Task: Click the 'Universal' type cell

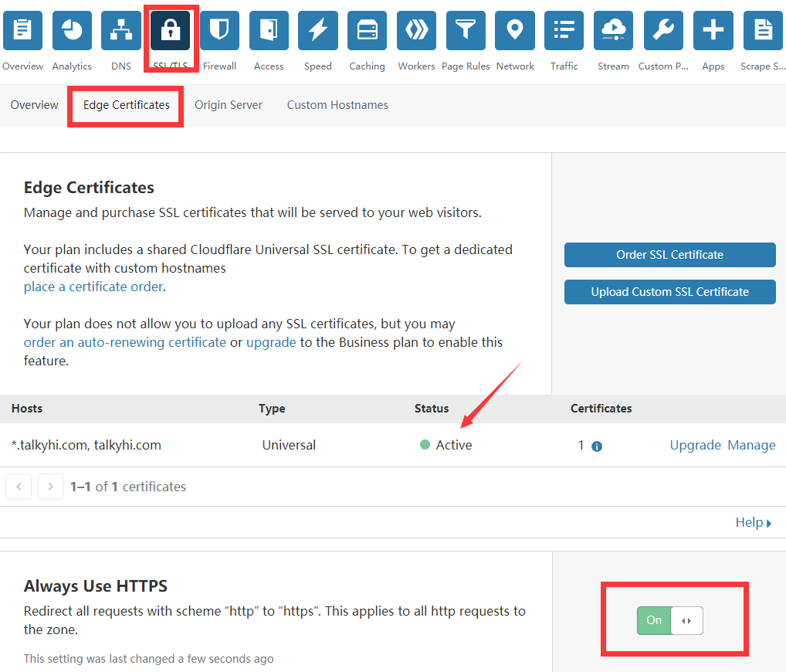Action: click(289, 446)
